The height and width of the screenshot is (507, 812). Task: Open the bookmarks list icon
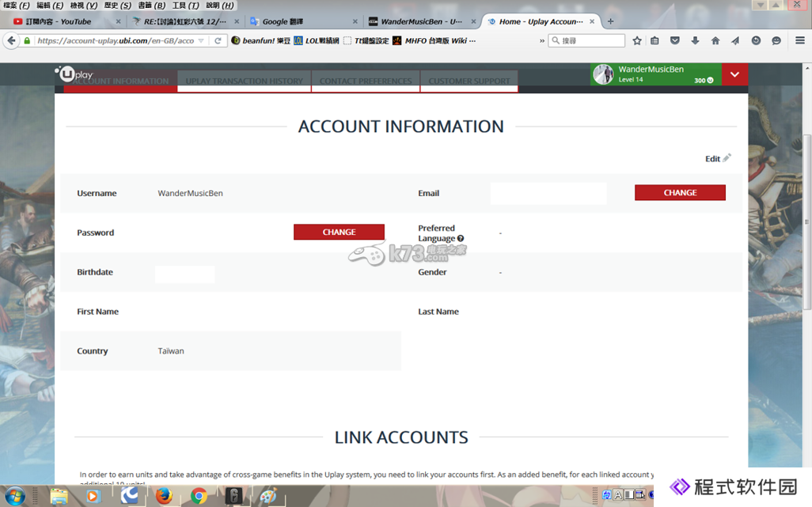pos(655,40)
